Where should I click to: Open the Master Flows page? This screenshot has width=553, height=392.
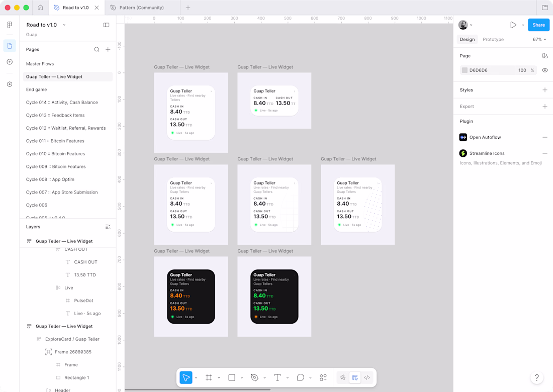40,64
